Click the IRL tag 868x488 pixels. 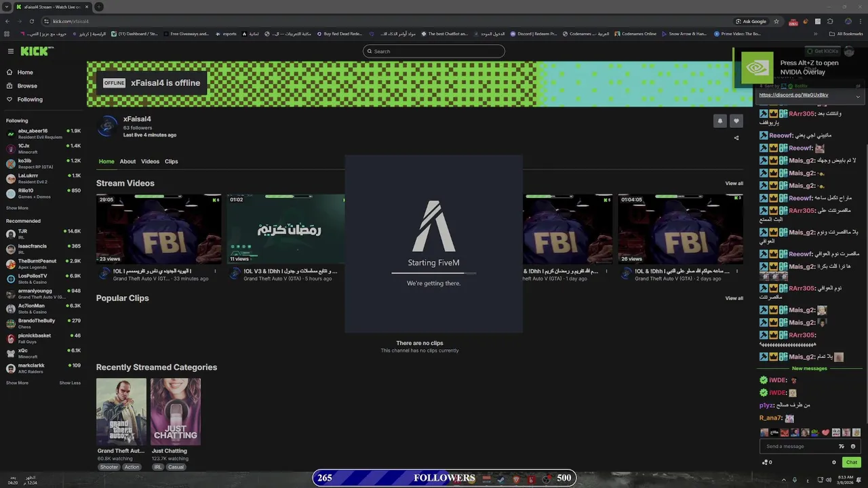[x=158, y=467]
